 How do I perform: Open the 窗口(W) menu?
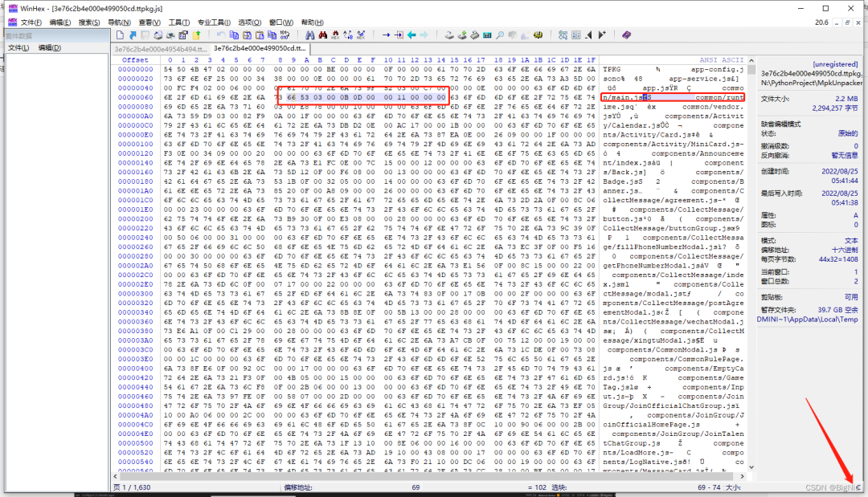(x=281, y=22)
